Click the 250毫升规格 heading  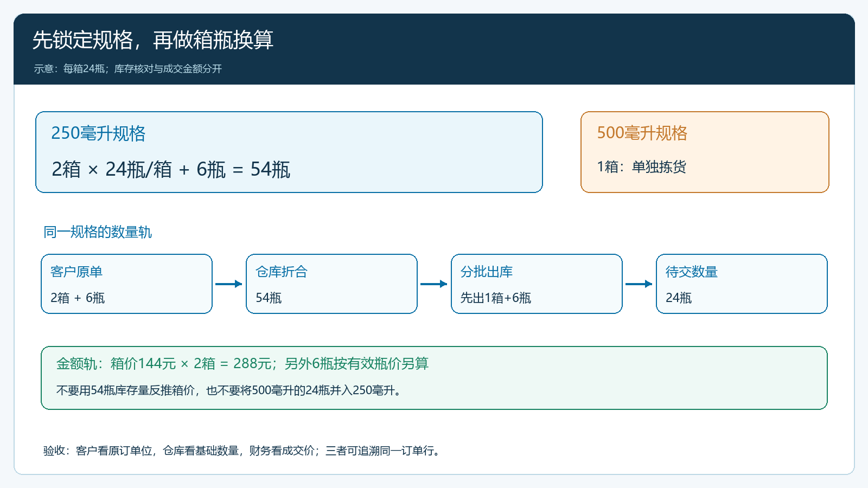pyautogui.click(x=98, y=133)
